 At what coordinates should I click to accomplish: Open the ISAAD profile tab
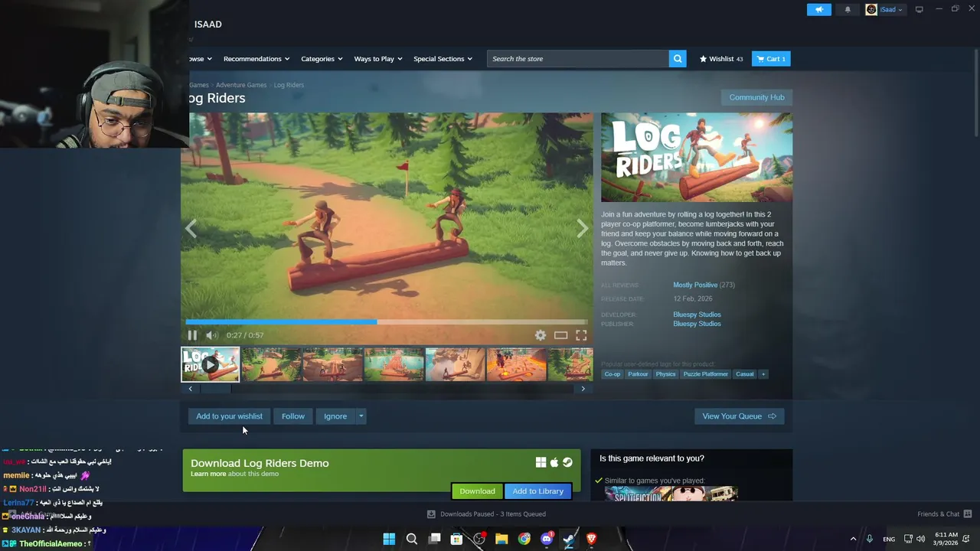tap(207, 24)
